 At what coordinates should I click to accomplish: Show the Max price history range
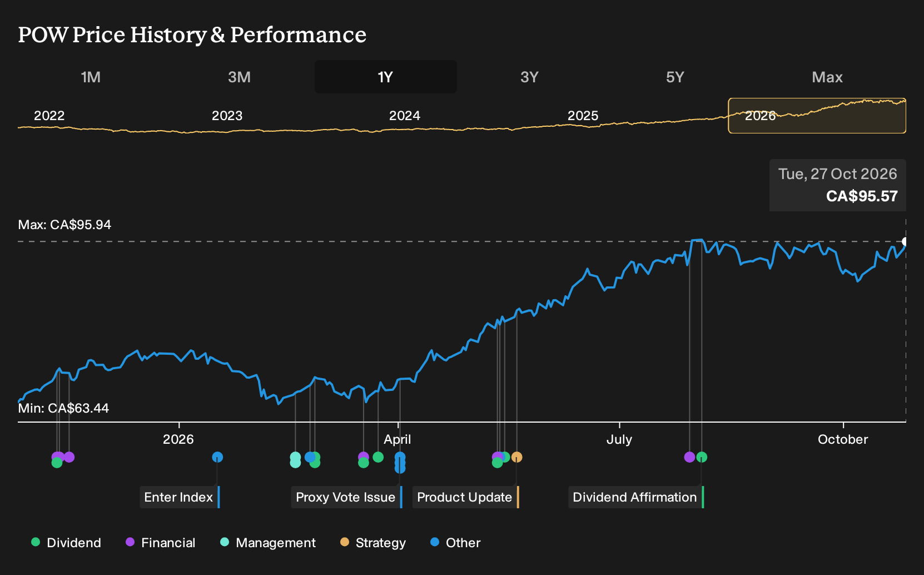tap(827, 77)
